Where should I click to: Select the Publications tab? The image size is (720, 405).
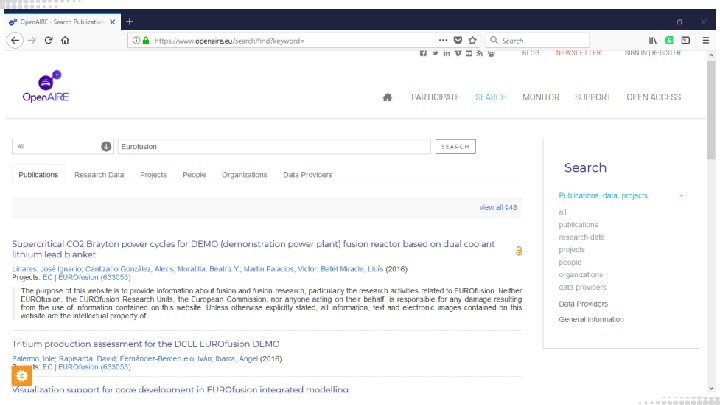click(38, 175)
